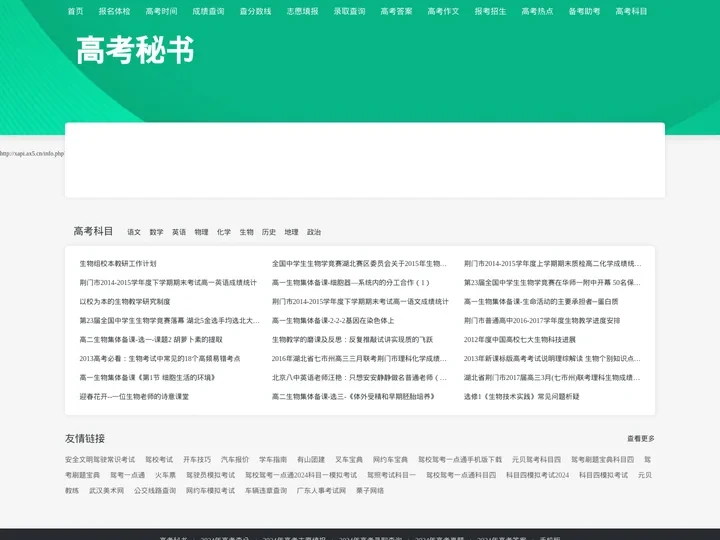This screenshot has height=540, width=720.
Task: Open 高考热点 in navigation bar
Action: [537, 11]
